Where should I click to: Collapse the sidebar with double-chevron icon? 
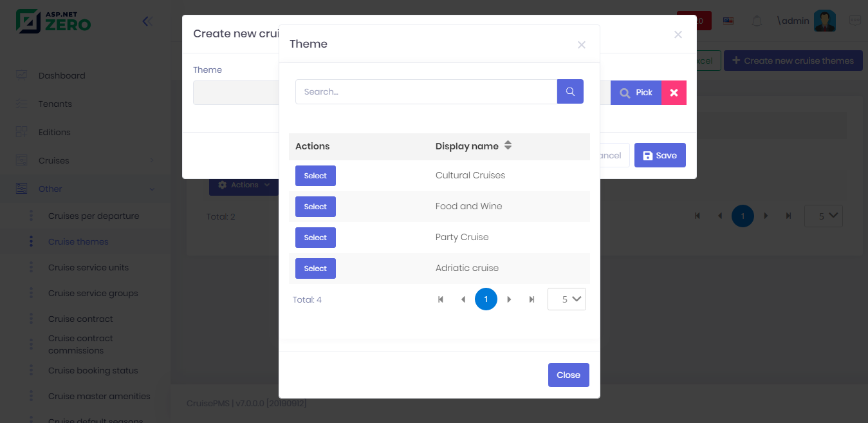tap(147, 21)
